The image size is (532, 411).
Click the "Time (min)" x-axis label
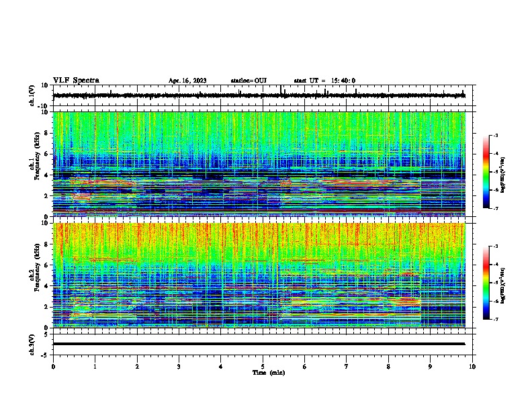coord(269,373)
